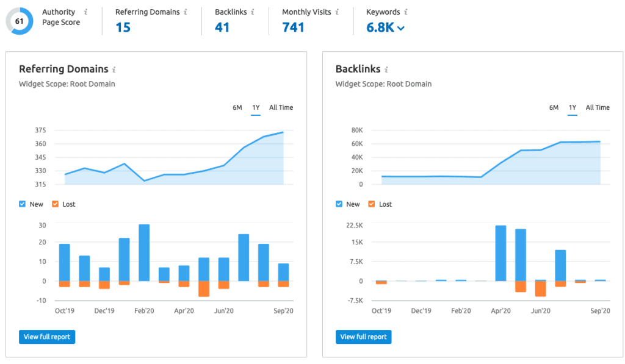Click the Jun'20 lost backlinks orange bar
The image size is (625, 364).
[x=541, y=289]
